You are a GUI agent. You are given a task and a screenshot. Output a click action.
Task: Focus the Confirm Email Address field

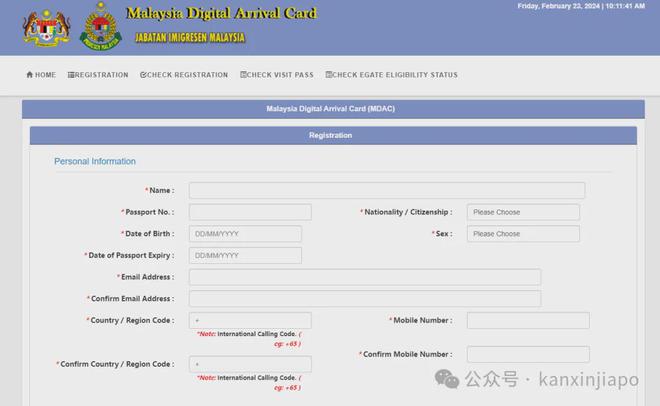coord(365,298)
